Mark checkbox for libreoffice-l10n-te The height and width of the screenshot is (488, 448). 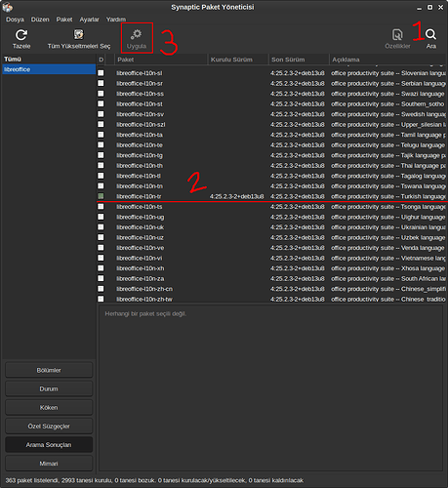pos(101,144)
